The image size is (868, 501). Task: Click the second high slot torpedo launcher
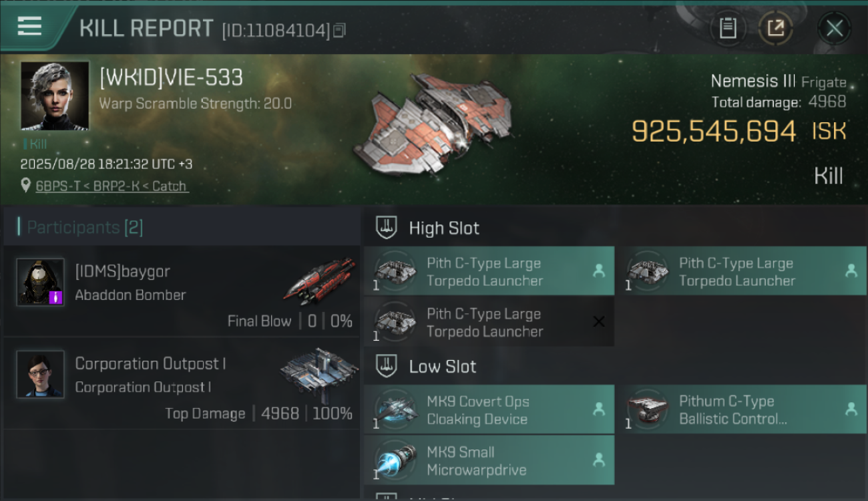coord(746,271)
